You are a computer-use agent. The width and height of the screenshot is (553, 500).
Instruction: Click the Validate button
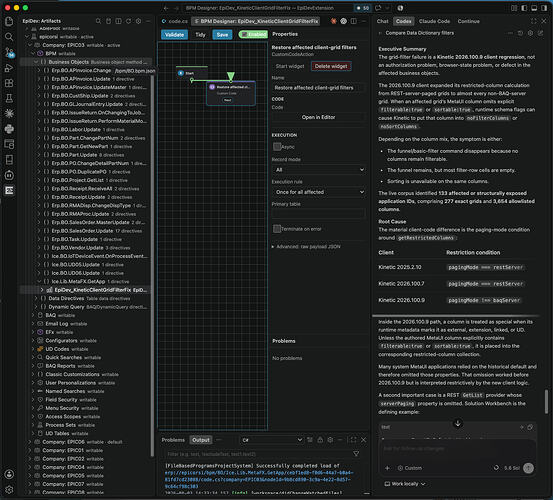tap(175, 35)
